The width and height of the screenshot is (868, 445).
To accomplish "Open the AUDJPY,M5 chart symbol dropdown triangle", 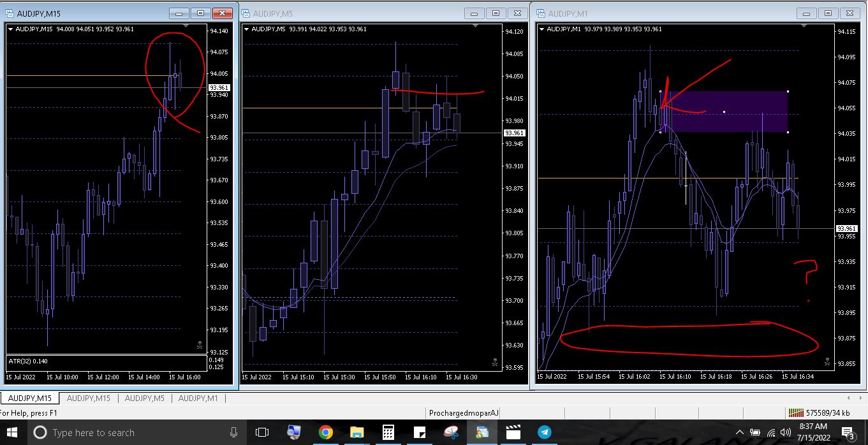I will 246,29.
